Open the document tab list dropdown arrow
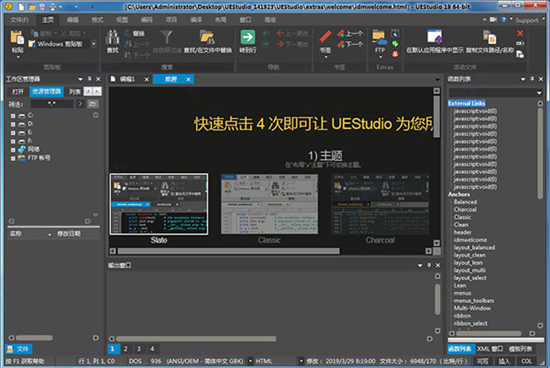 437,79
